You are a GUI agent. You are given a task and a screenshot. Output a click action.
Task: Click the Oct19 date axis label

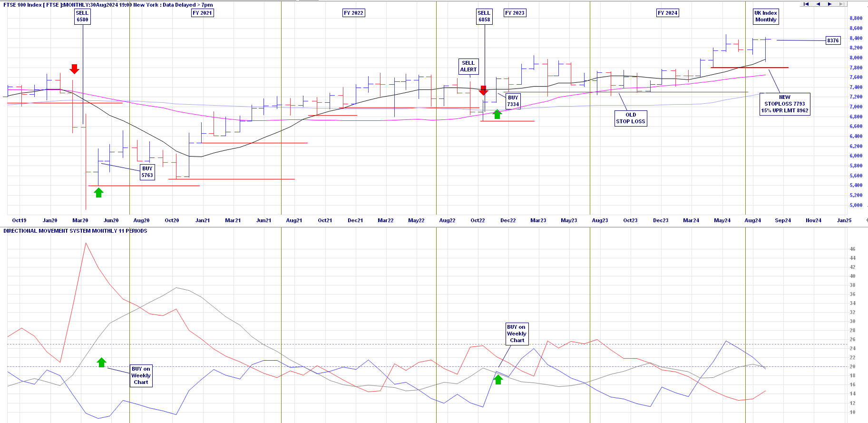[19, 220]
